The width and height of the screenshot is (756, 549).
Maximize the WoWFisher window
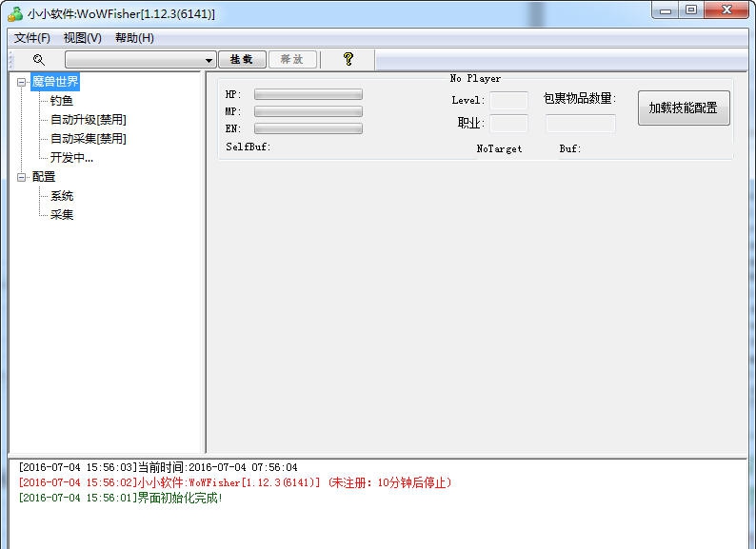691,10
